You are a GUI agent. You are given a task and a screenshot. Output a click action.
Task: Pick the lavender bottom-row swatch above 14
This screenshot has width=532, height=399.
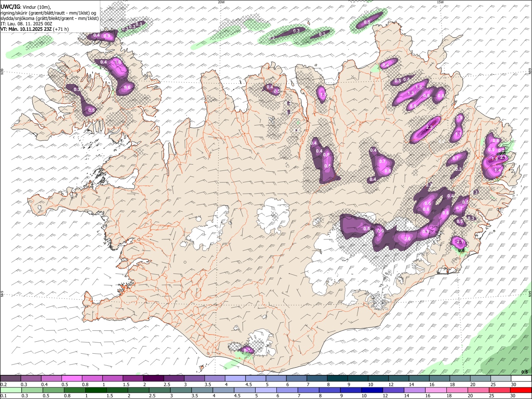pos(415,390)
